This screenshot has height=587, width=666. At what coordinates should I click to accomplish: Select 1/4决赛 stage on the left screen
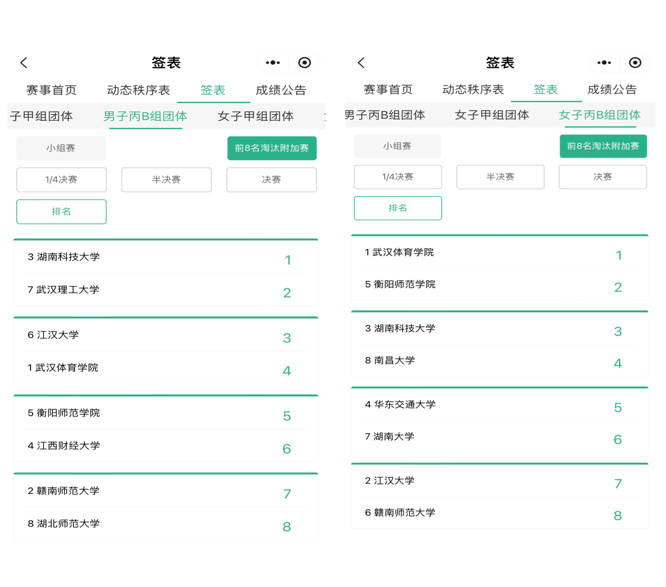coord(61,180)
